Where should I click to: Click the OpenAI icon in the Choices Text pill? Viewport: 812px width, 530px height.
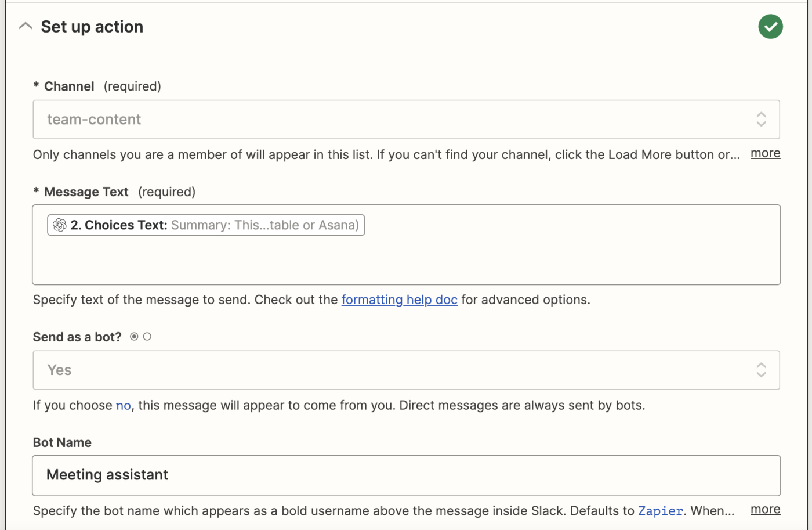(60, 225)
